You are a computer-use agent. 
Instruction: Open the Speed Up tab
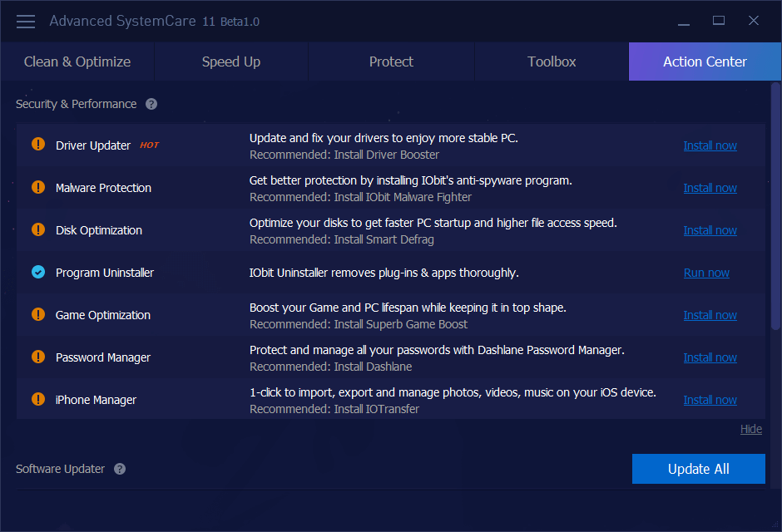click(231, 62)
